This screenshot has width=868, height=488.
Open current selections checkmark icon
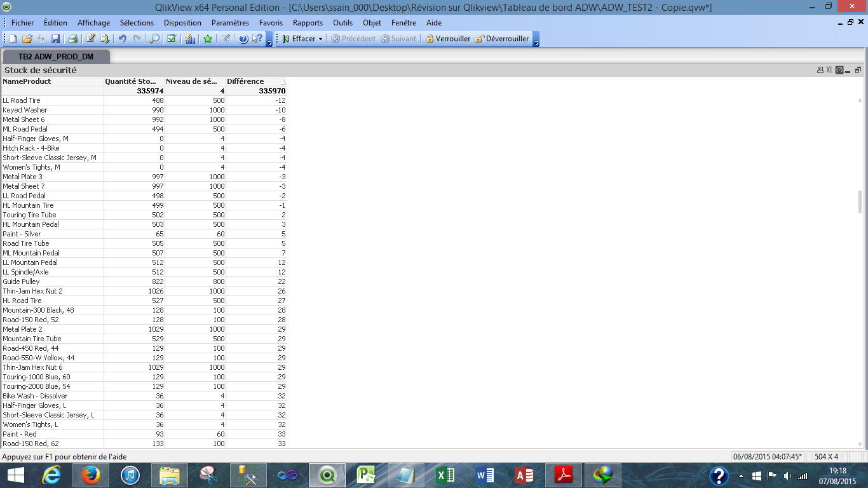pyautogui.click(x=172, y=39)
